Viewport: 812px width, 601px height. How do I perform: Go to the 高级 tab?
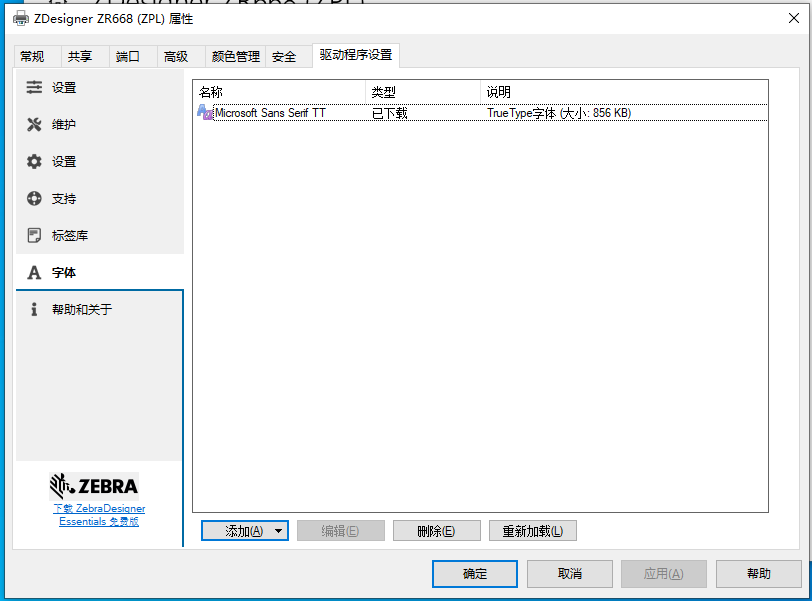176,57
